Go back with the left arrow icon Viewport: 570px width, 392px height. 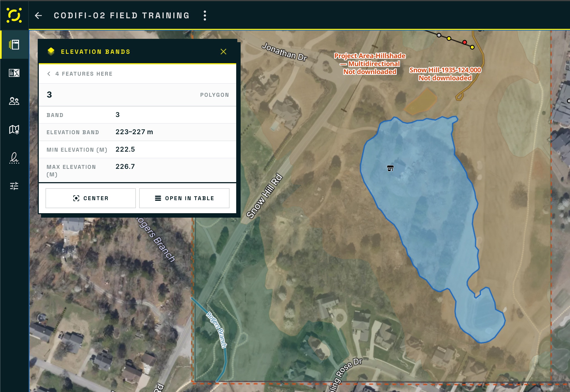tap(38, 16)
